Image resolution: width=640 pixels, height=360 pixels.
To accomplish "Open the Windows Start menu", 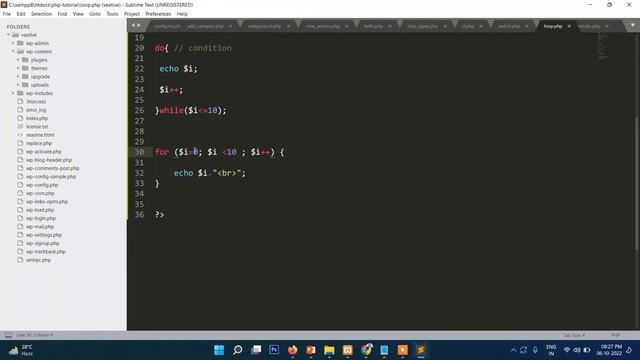I will (x=219, y=350).
